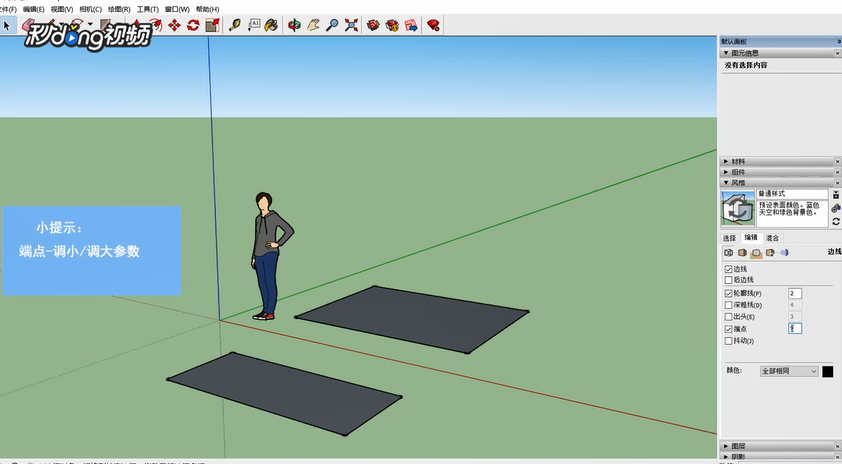Image resolution: width=842 pixels, height=464 pixels.
Task: Click the standing human figure in viewport
Action: pos(271,256)
